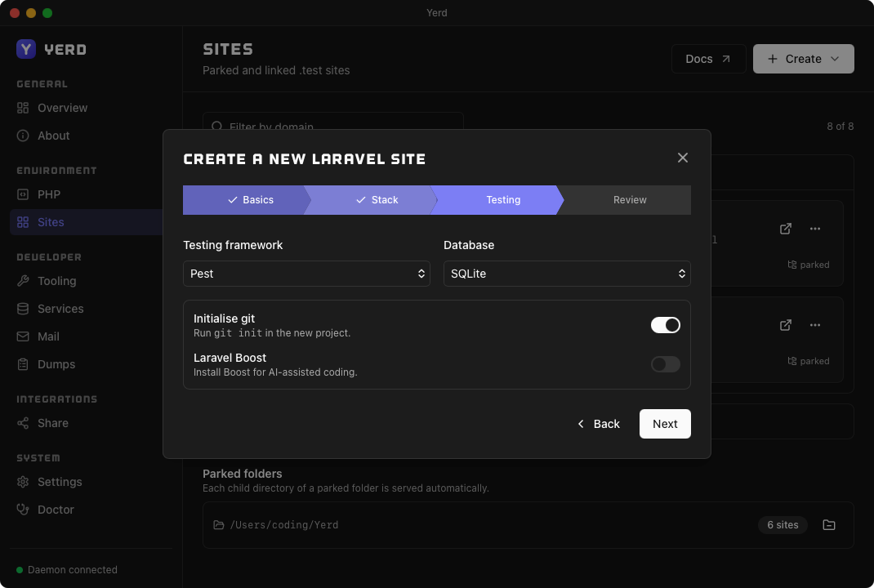
Task: Open the Doctor stethoscope icon
Action: pos(23,510)
